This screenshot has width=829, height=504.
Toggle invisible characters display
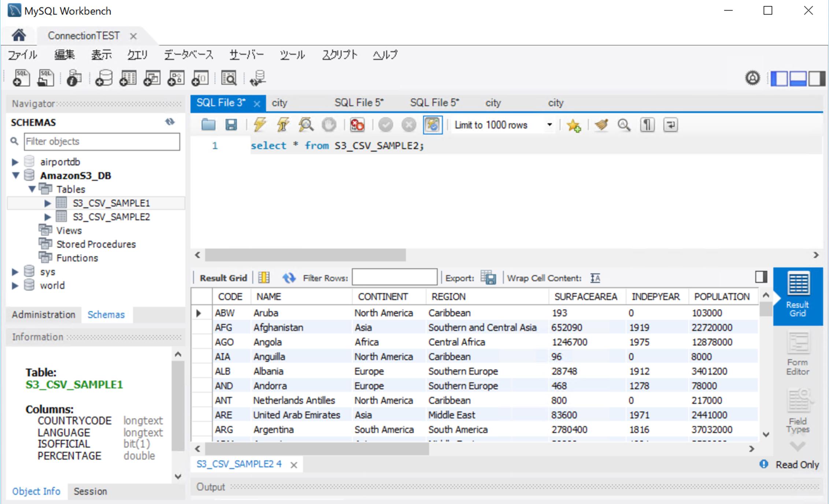pyautogui.click(x=647, y=125)
